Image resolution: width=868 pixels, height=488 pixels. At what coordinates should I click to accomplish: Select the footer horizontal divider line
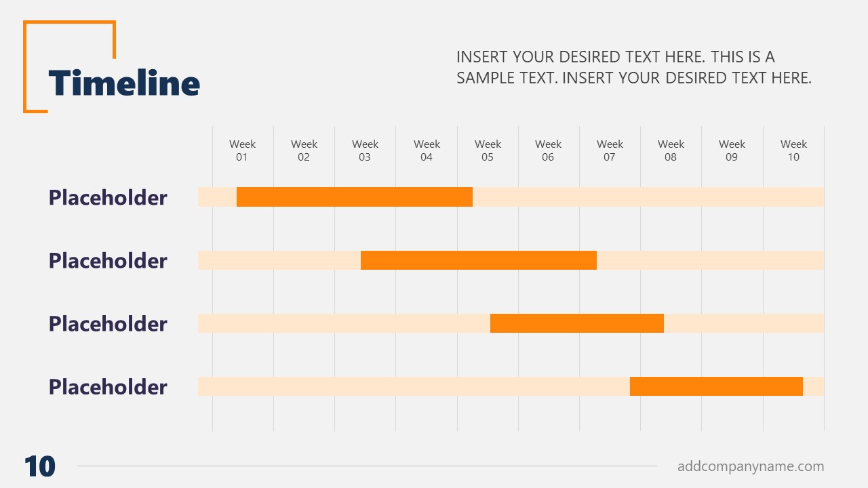pos(368,466)
